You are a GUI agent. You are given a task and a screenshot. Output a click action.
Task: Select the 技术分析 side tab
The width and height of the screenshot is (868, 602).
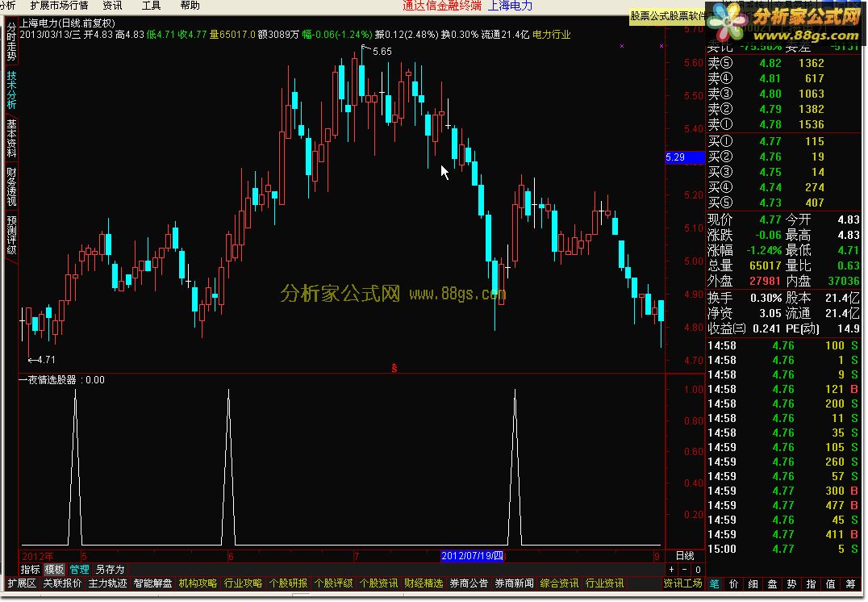(11, 90)
